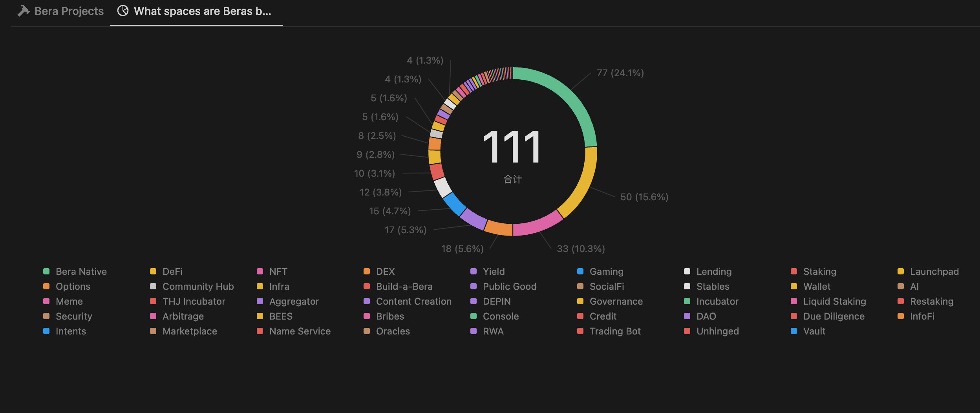Click the Bera Native green legend swatch
The width and height of the screenshot is (980, 413).
[46, 271]
